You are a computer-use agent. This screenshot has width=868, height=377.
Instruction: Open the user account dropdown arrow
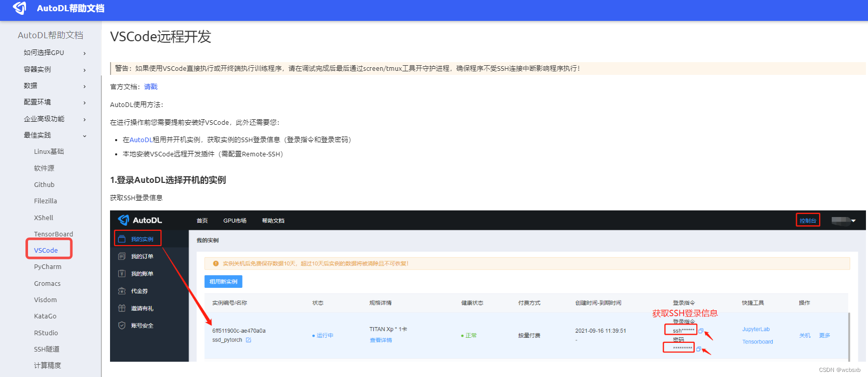[x=853, y=221]
